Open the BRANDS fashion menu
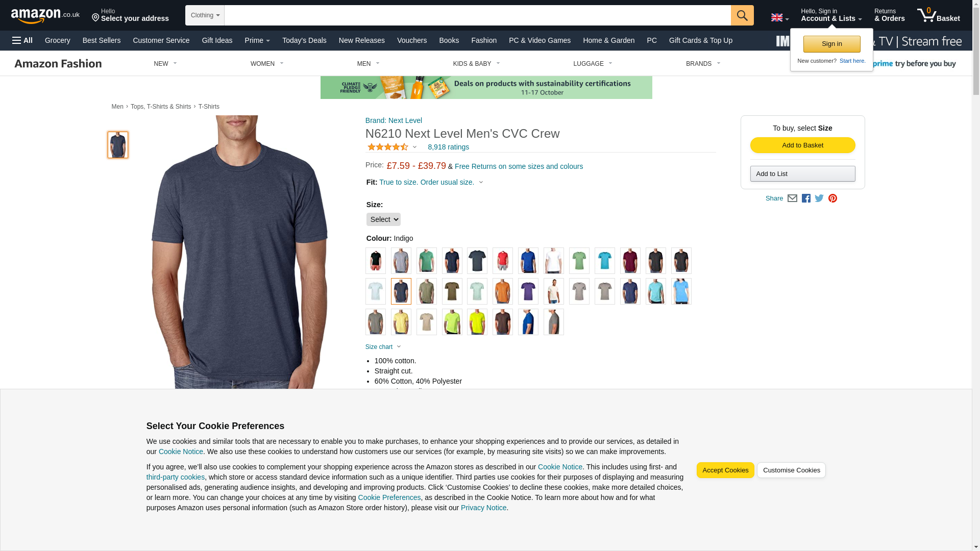The image size is (980, 551). click(703, 64)
